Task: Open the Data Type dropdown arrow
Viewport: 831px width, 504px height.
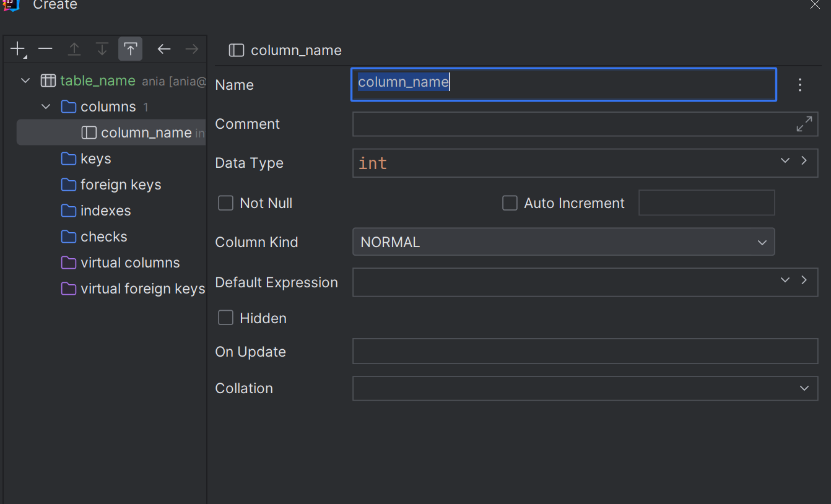Action: (785, 160)
